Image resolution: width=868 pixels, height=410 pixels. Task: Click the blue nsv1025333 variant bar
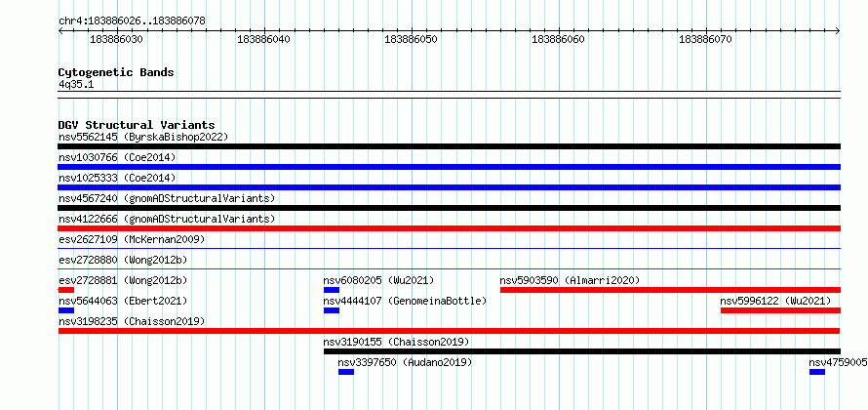449,187
